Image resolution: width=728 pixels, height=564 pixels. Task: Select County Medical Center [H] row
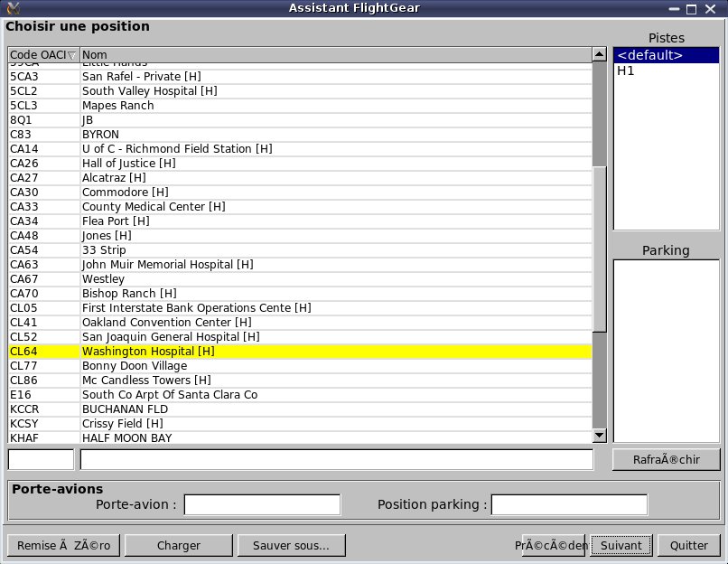[x=300, y=206]
